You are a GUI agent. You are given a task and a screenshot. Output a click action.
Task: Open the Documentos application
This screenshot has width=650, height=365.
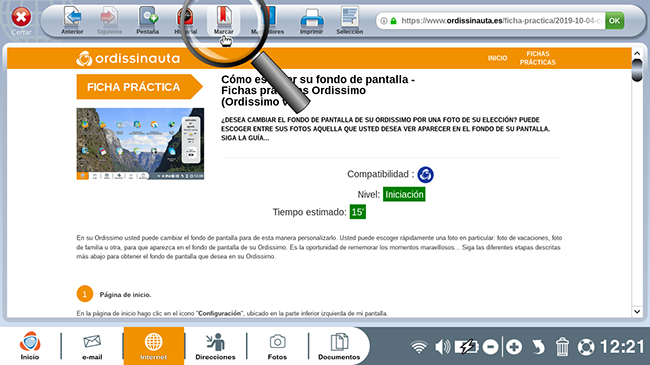(339, 347)
